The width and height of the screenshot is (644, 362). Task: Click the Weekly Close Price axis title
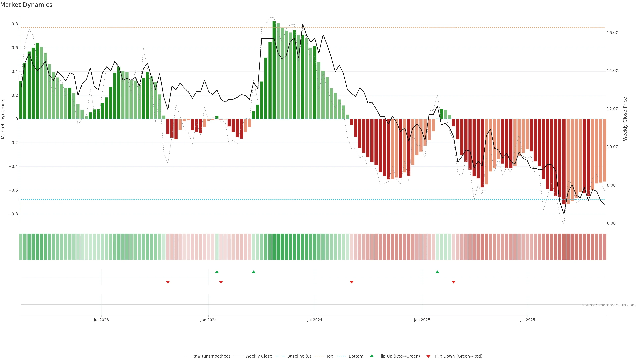coord(625,119)
